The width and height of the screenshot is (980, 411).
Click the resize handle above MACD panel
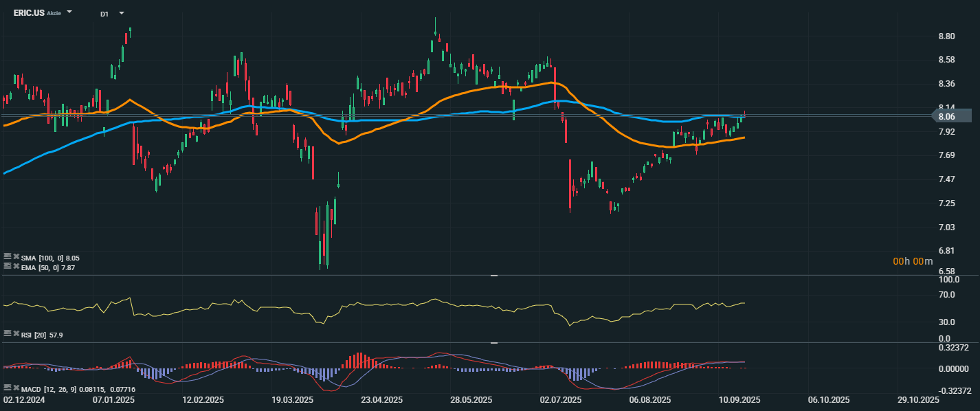click(493, 342)
